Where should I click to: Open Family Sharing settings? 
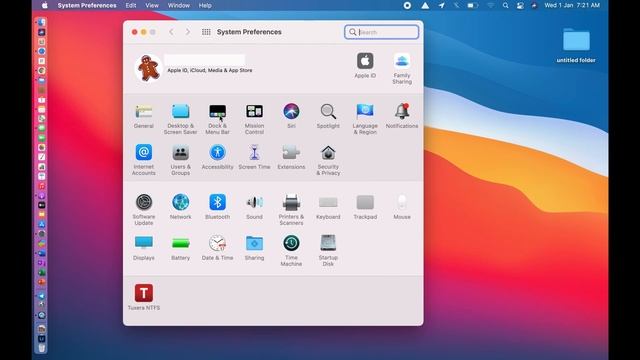click(402, 68)
